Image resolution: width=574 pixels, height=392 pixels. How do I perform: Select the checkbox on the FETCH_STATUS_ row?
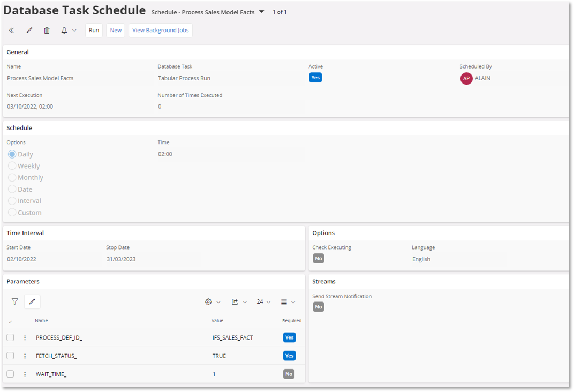click(10, 356)
